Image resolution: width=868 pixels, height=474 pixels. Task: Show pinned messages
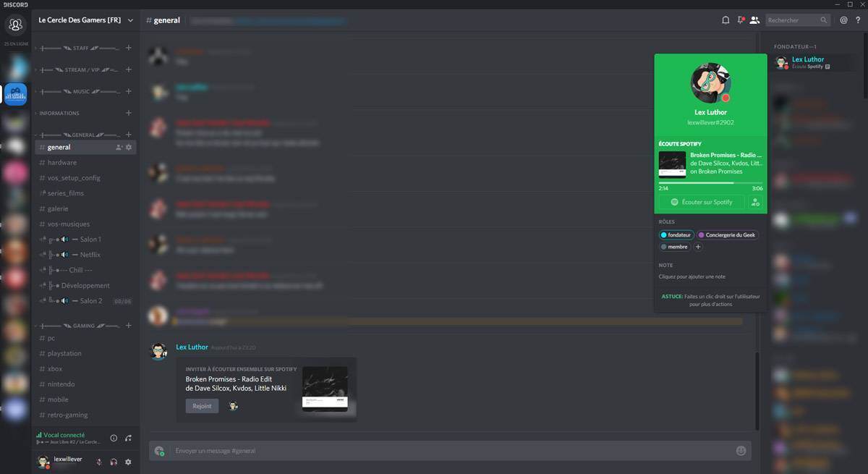740,20
